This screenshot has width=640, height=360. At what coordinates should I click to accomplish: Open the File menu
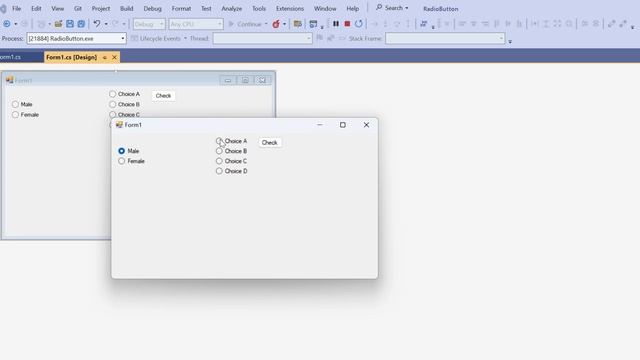click(x=17, y=8)
